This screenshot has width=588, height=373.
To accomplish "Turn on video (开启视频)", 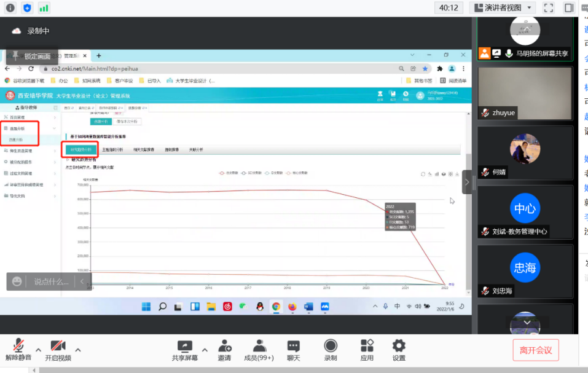I will [58, 350].
